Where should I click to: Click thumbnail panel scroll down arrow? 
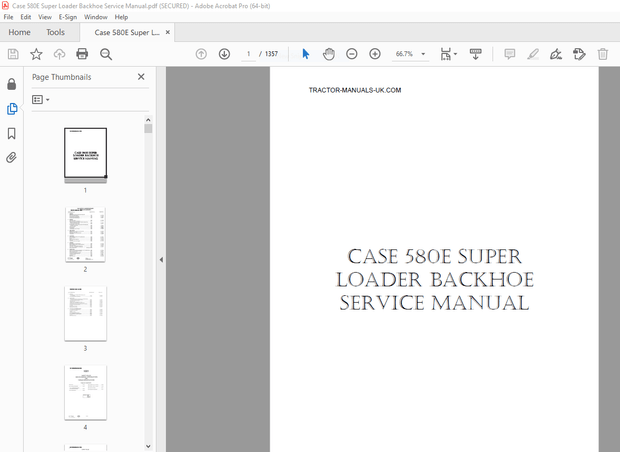(x=148, y=446)
